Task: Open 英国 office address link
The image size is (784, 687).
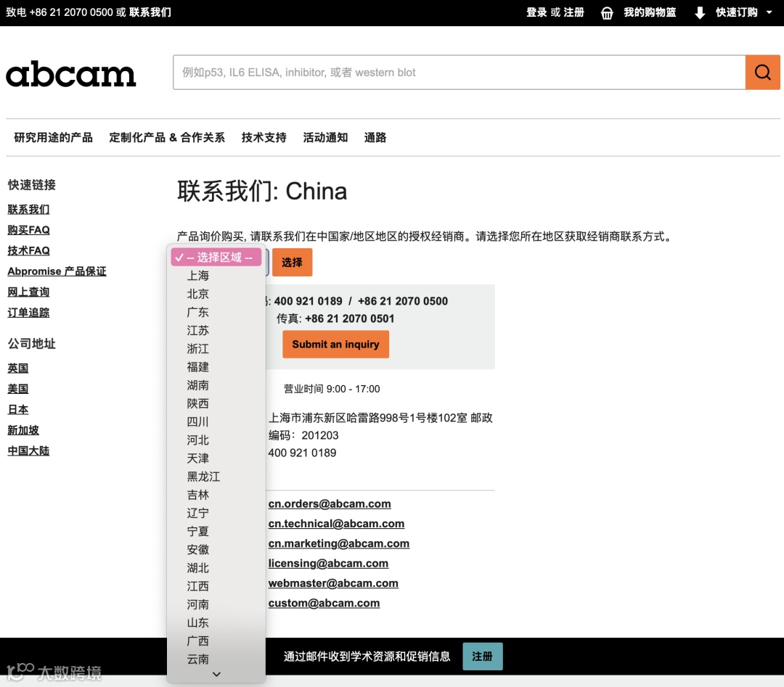Action: click(x=18, y=369)
